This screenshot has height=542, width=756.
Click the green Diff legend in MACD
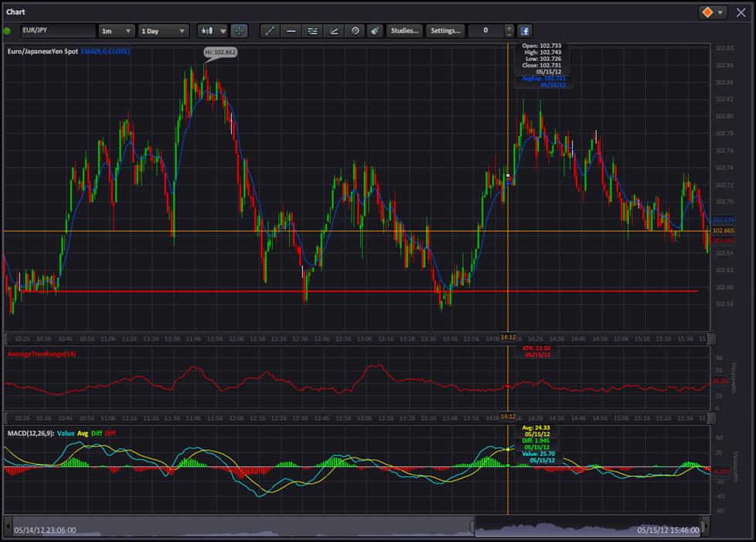(x=97, y=433)
